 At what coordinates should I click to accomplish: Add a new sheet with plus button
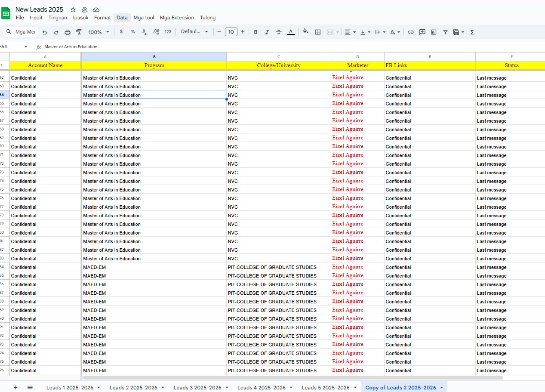click(15, 388)
